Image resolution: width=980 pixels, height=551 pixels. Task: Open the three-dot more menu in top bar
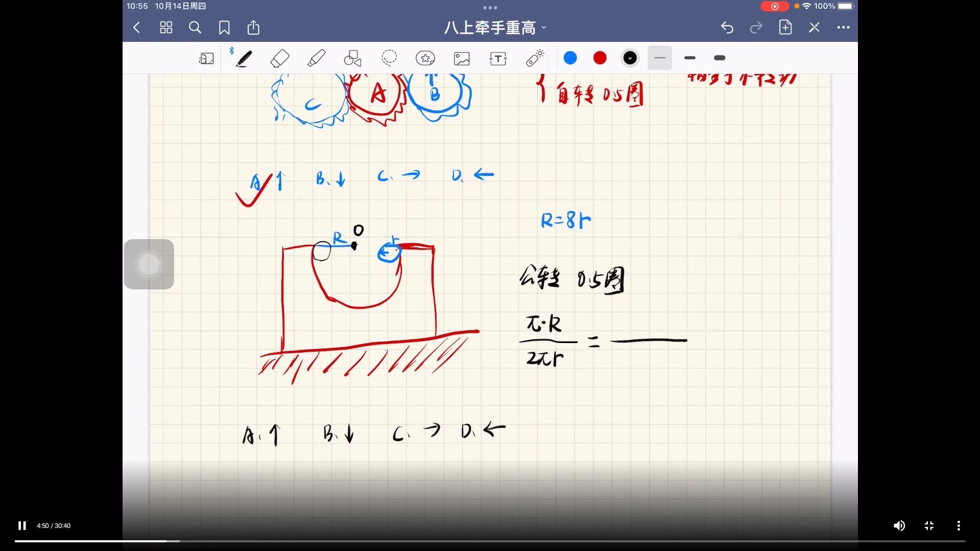843,28
